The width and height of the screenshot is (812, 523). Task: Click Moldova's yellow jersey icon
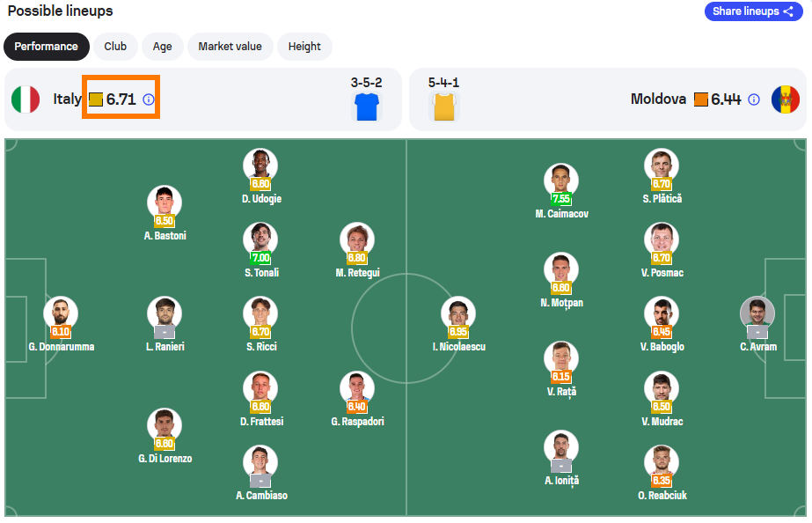click(444, 107)
